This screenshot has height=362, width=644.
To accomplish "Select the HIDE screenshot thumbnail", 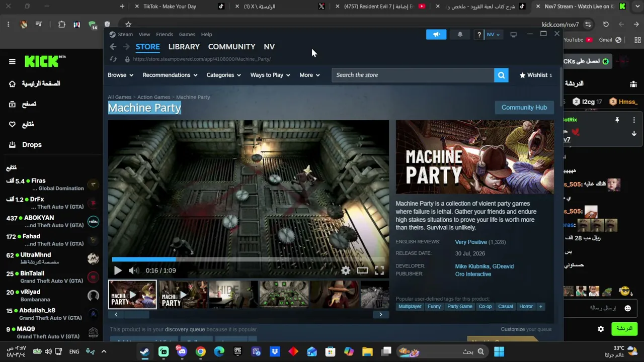I will click(x=233, y=294).
